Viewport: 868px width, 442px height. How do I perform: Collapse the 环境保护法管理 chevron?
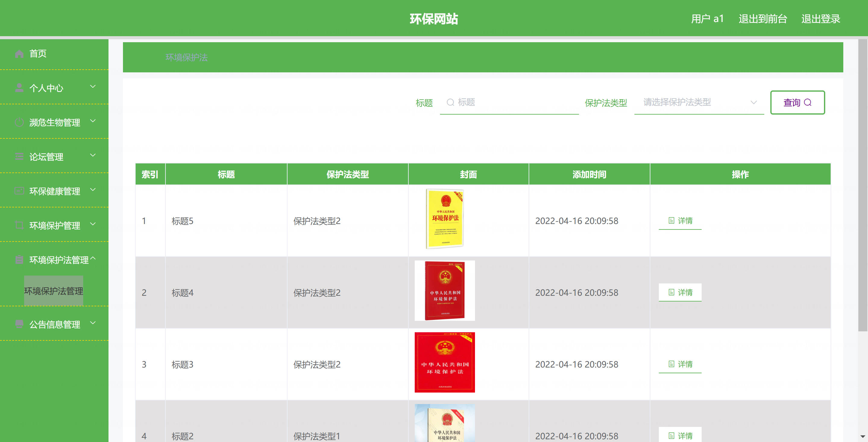(93, 259)
